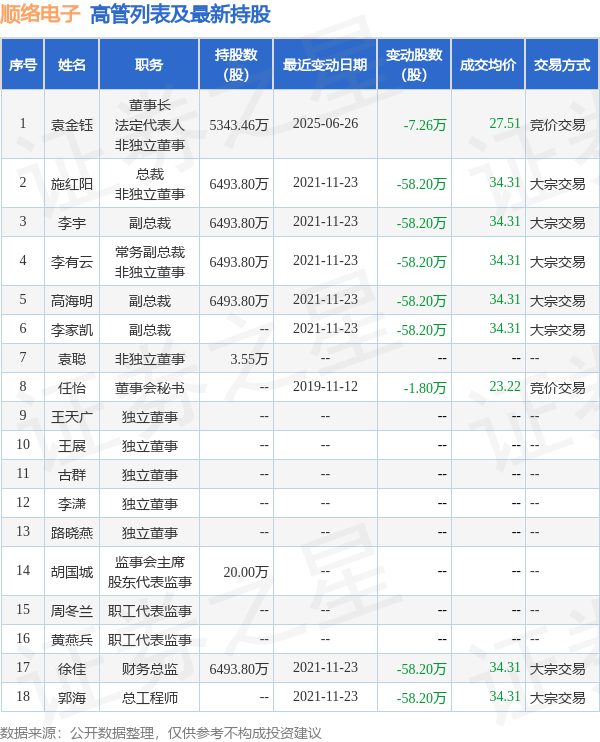Select the name 任怡
The width and height of the screenshot is (600, 742).
pyautogui.click(x=72, y=388)
